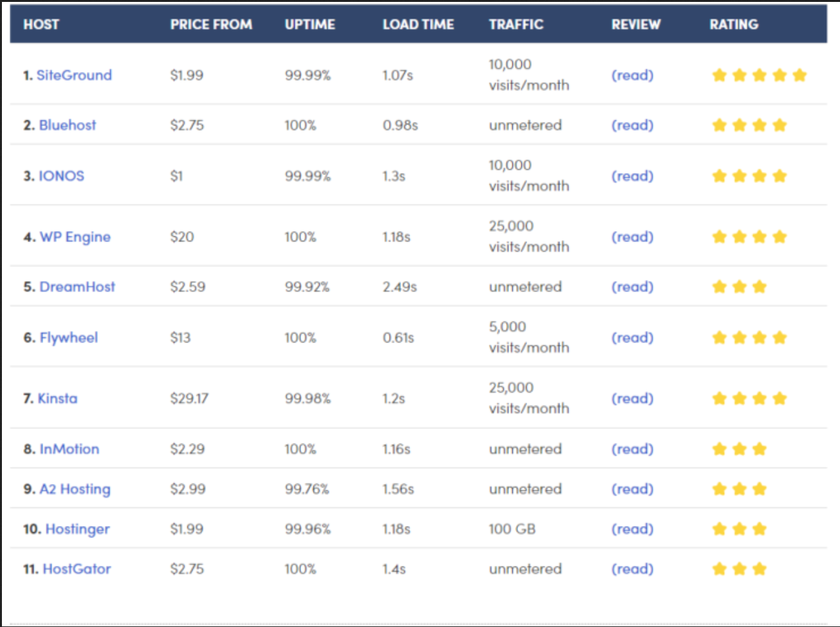Select WP Engine's $20 price
Screen dimensions: 840x627
click(182, 237)
